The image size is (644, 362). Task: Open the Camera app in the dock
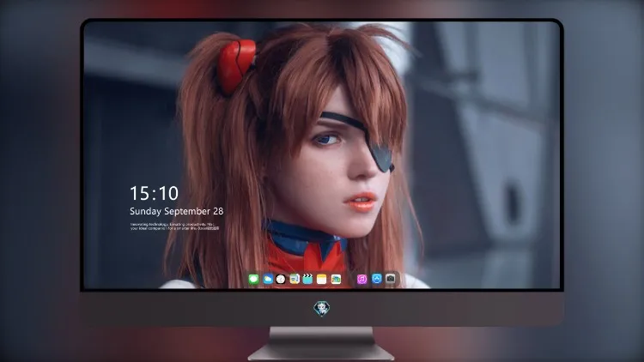(391, 279)
